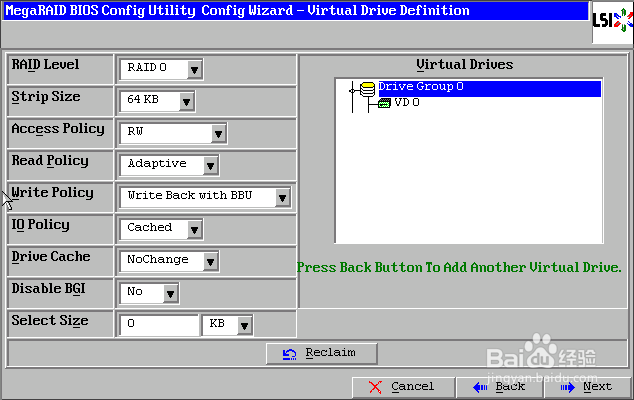Viewport: 634px width, 400px height.
Task: Click the Disable BGI label
Action: 49,288
